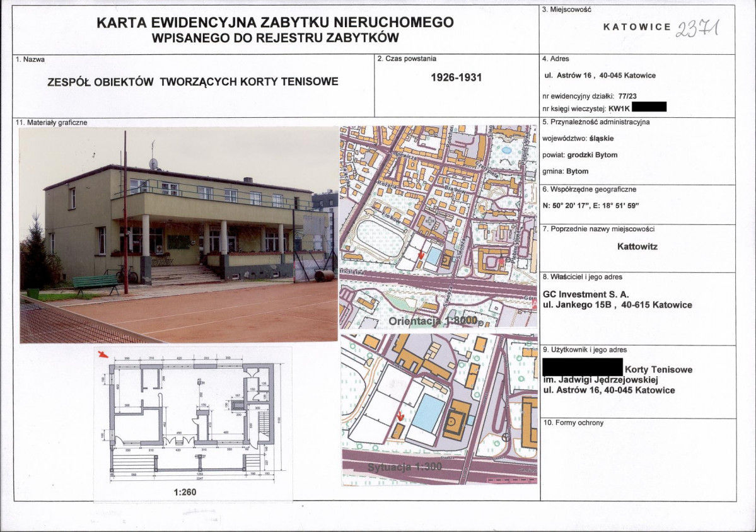Select the blue rectangle on the Sytuacja map
Image resolution: width=756 pixels, height=532 pixels.
[x=429, y=412]
